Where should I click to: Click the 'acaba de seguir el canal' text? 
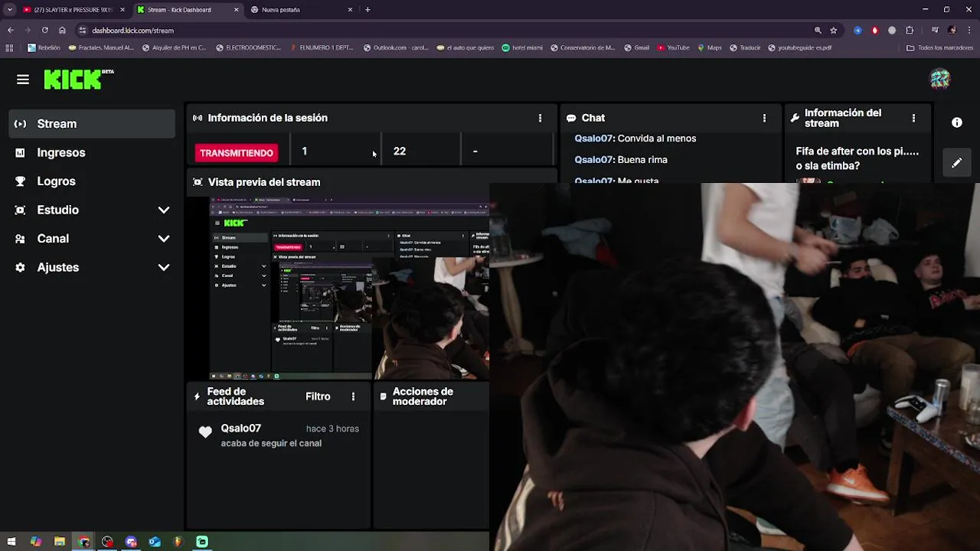pos(271,443)
